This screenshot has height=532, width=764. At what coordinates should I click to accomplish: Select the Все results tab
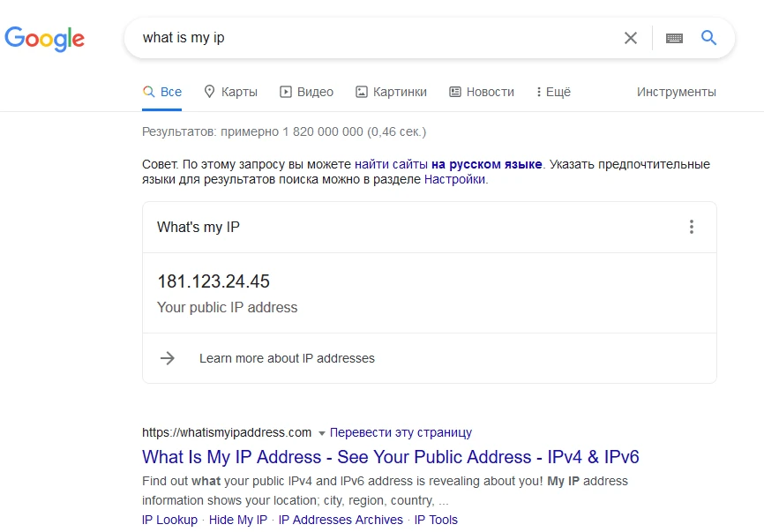pyautogui.click(x=161, y=92)
